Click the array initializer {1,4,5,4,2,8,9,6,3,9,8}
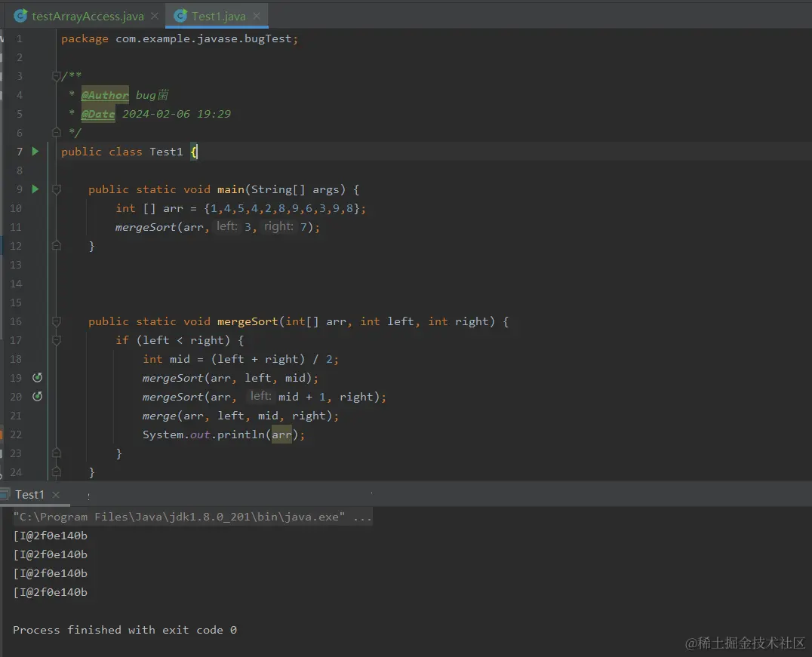The width and height of the screenshot is (812, 657). [282, 208]
